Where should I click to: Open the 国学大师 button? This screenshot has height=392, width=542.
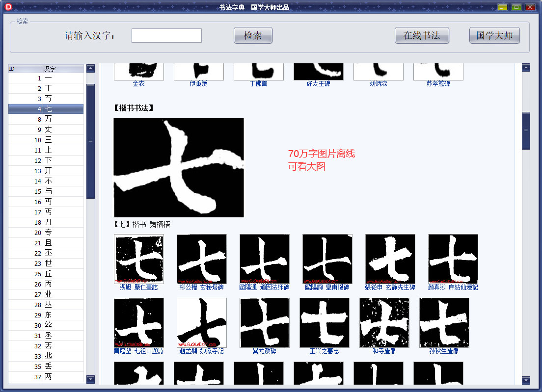494,35
